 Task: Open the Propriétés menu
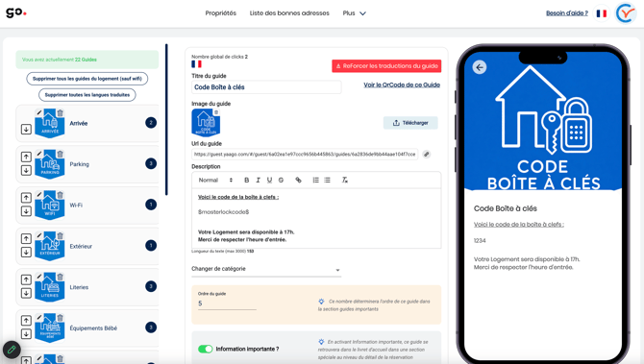220,13
